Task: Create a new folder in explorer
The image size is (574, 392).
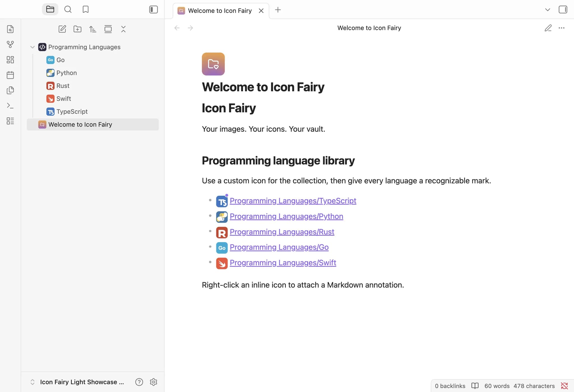Action: (77, 29)
